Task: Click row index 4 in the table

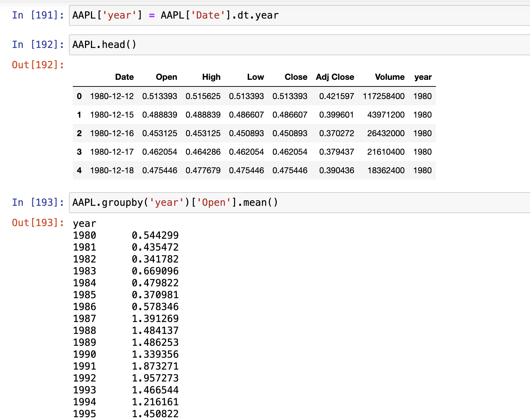Action: [79, 170]
